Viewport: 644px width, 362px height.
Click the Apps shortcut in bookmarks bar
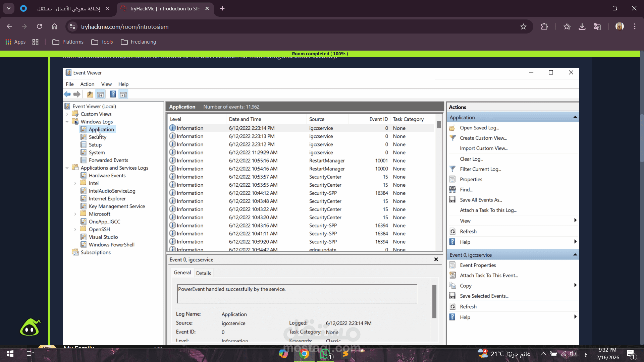click(16, 42)
